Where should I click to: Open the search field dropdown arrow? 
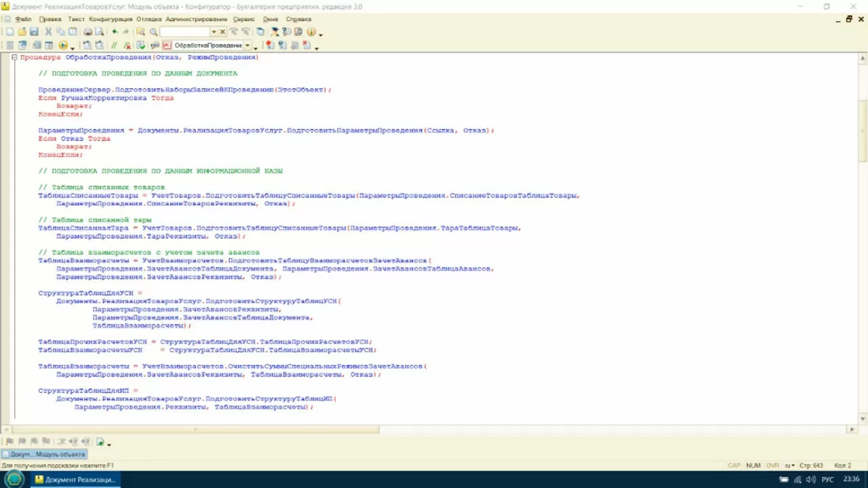pyautogui.click(x=214, y=32)
